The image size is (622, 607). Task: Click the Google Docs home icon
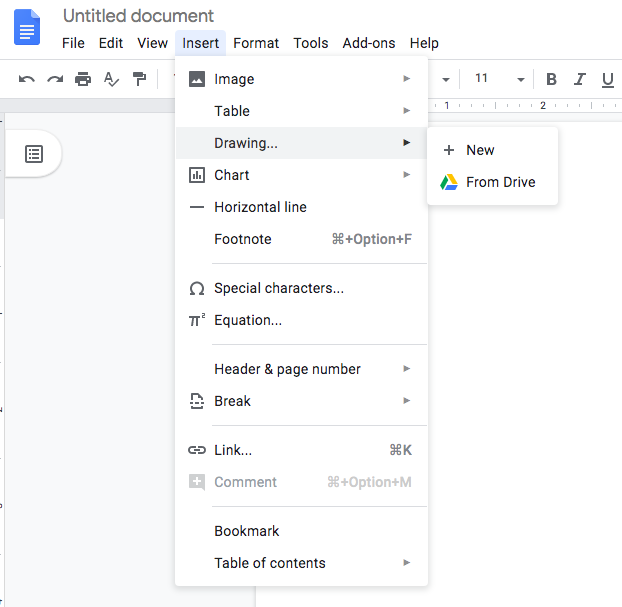(27, 27)
